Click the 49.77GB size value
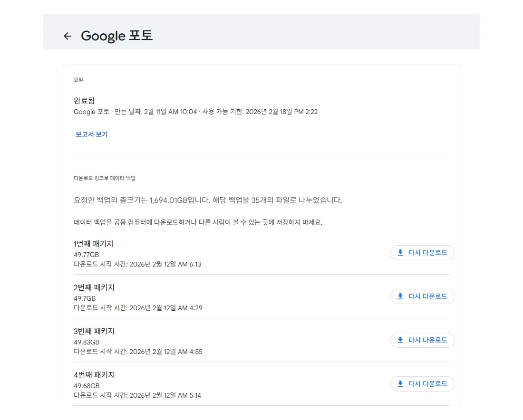 point(87,255)
